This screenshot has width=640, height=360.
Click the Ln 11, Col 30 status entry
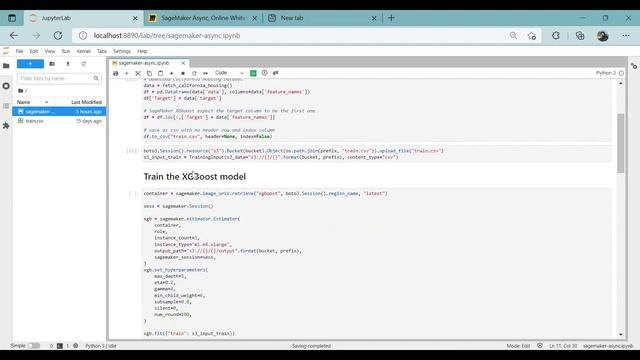pyautogui.click(x=563, y=346)
